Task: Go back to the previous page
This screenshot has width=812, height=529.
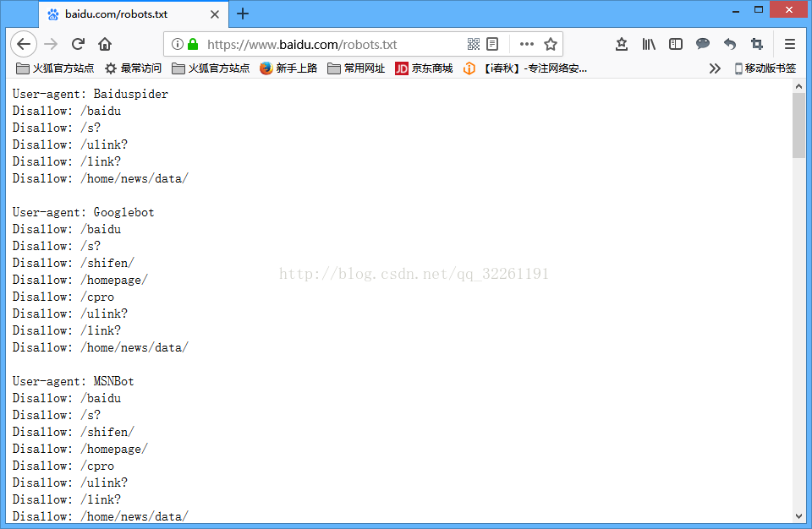Action: [x=24, y=44]
